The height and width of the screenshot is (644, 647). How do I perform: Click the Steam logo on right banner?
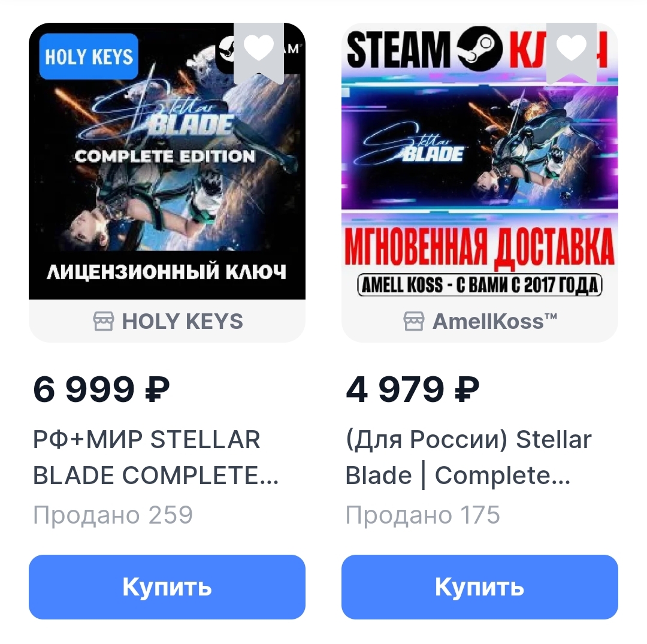[x=480, y=49]
